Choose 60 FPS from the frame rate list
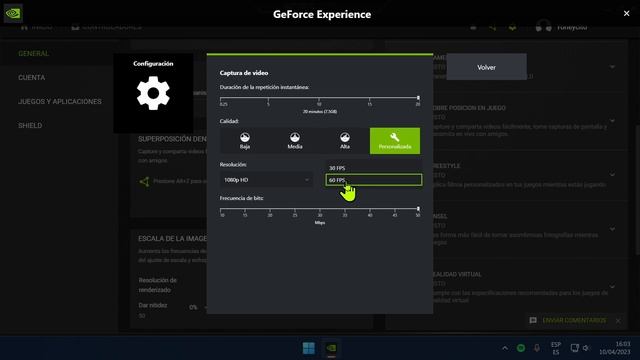This screenshot has width=640, height=360. pos(373,180)
